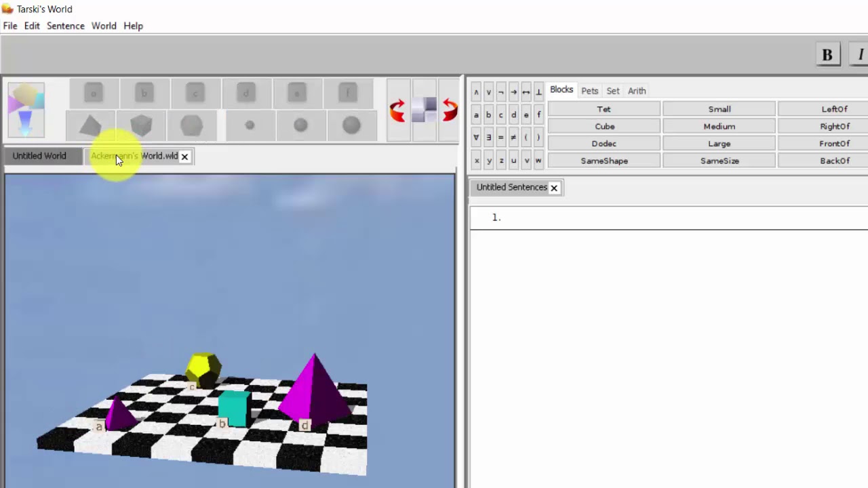Insert the existential quantifier ∃
868x488 pixels.
(488, 138)
